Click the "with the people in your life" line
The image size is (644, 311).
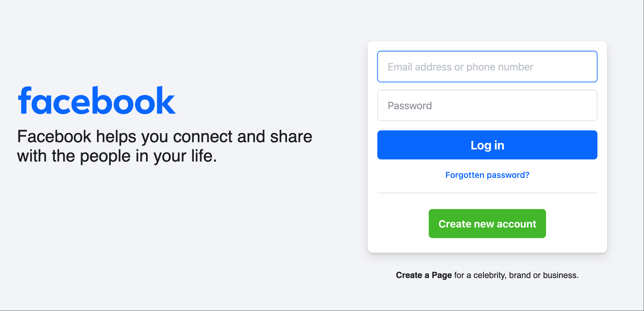pos(117,156)
